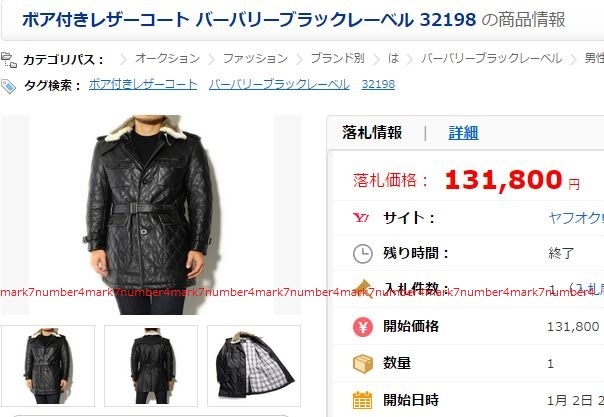Open the ブランド別 breadcrumb

[337, 59]
